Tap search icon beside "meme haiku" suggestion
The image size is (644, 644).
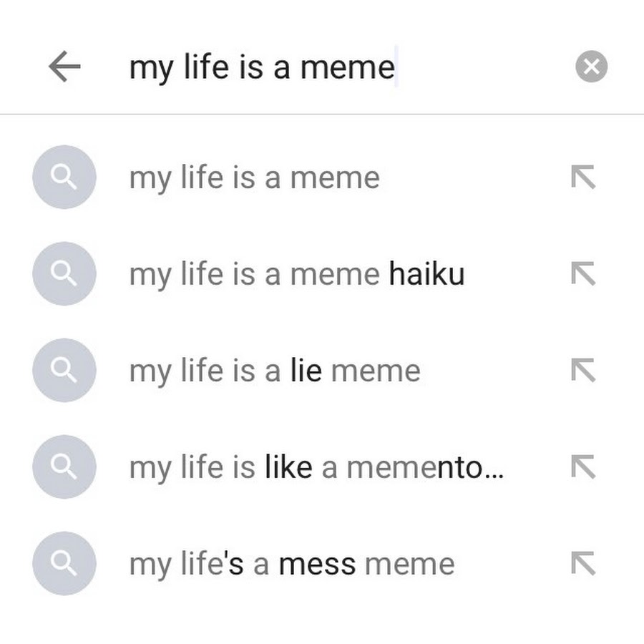(x=64, y=274)
